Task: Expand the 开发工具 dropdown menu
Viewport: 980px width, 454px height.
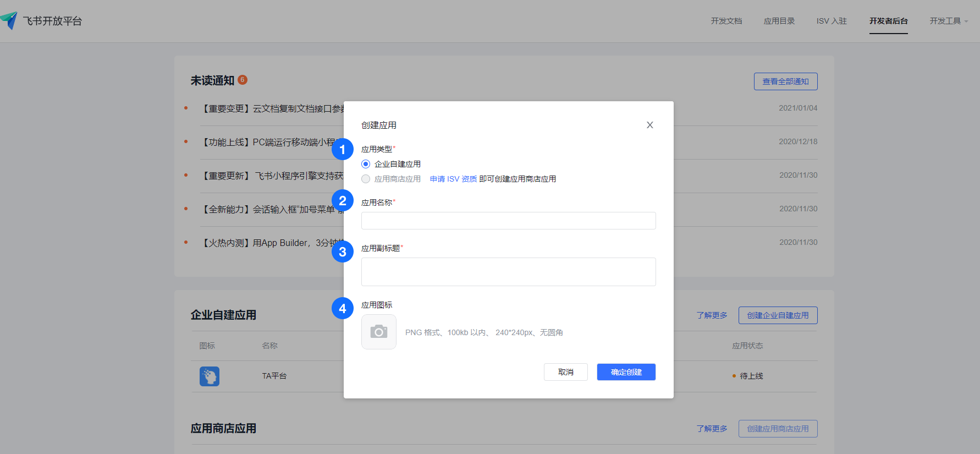Action: click(x=948, y=21)
